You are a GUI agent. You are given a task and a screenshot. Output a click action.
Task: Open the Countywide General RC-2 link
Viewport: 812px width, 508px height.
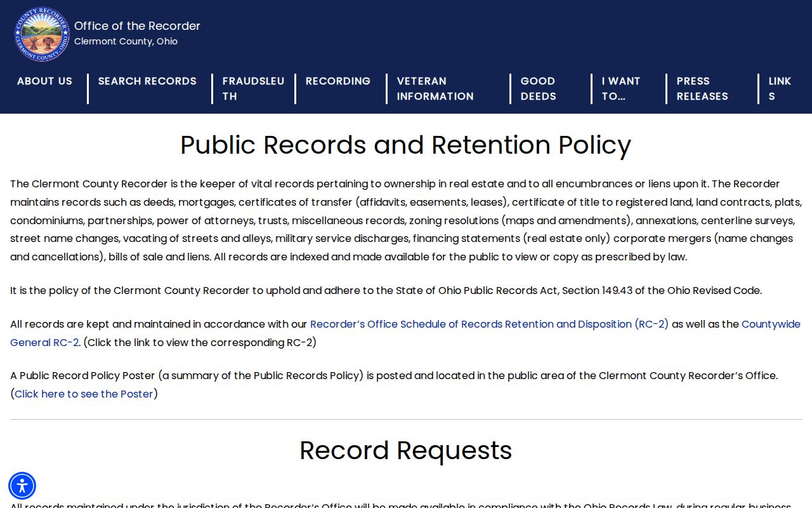click(x=405, y=333)
